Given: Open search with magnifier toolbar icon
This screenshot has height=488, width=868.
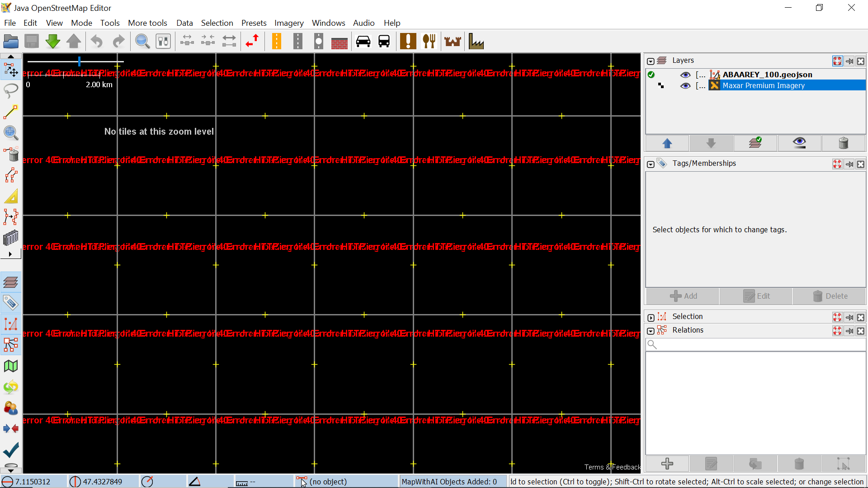Looking at the screenshot, I should click(x=142, y=42).
